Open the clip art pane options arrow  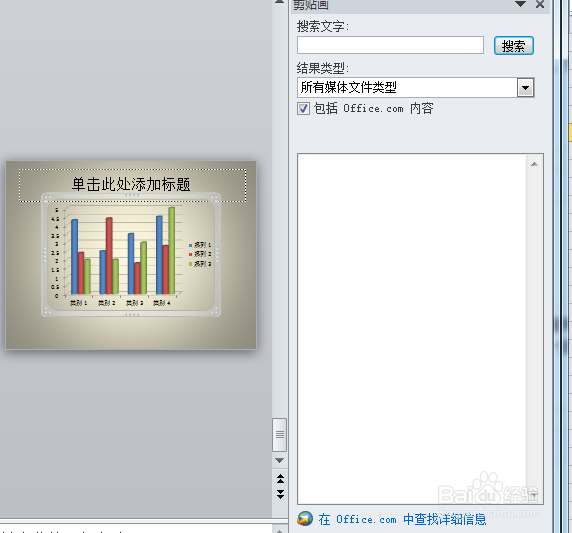[x=520, y=4]
